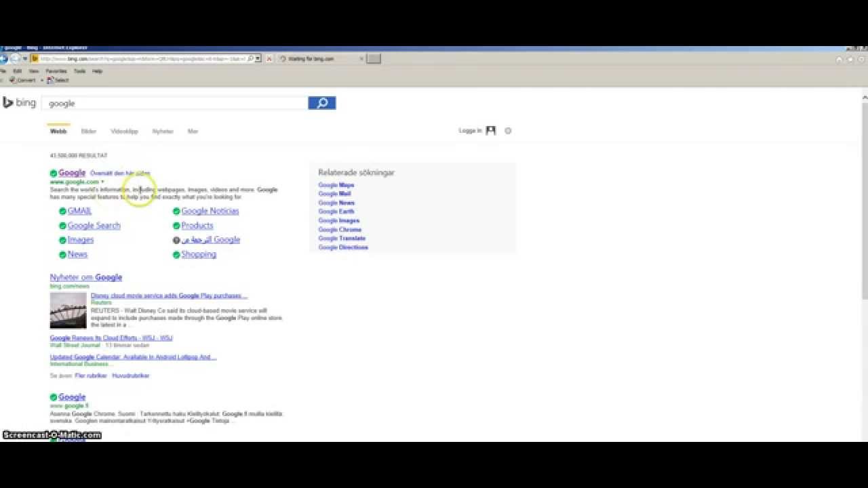Open related search Google Translate
Viewport: 868px width, 488px height.
342,239
